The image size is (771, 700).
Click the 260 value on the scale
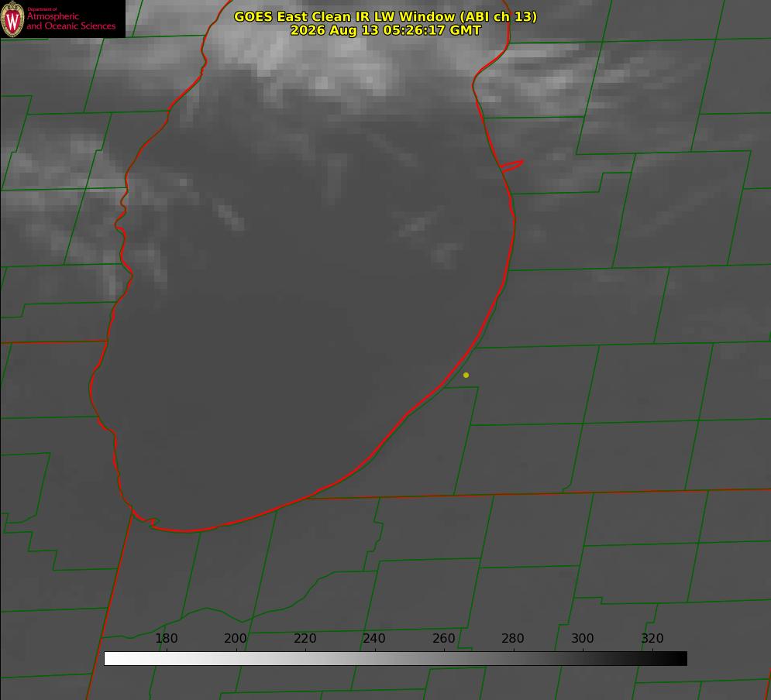[x=443, y=639]
